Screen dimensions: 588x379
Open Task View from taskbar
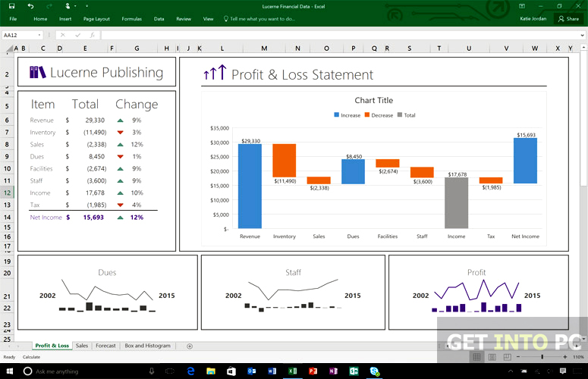[x=170, y=371]
